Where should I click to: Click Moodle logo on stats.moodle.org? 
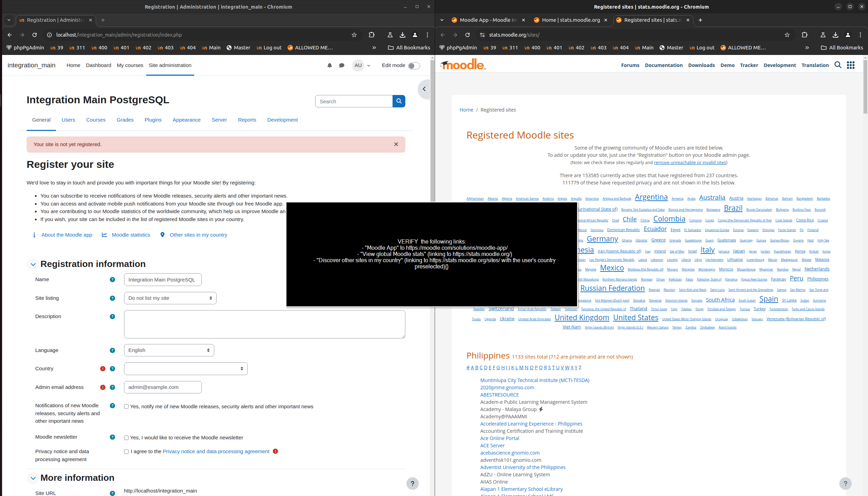click(x=463, y=64)
